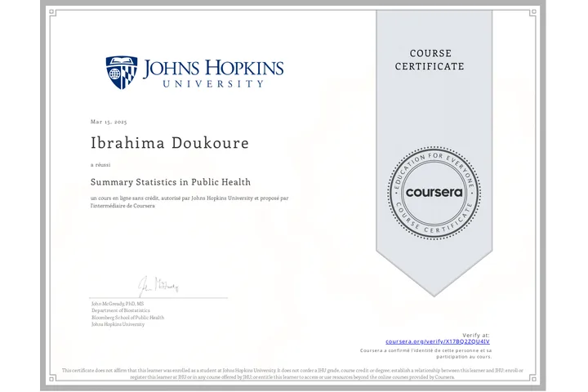Click the "COURSE CERTIFICATE" ribbon heading
This screenshot has width=588, height=392.
[x=430, y=60]
